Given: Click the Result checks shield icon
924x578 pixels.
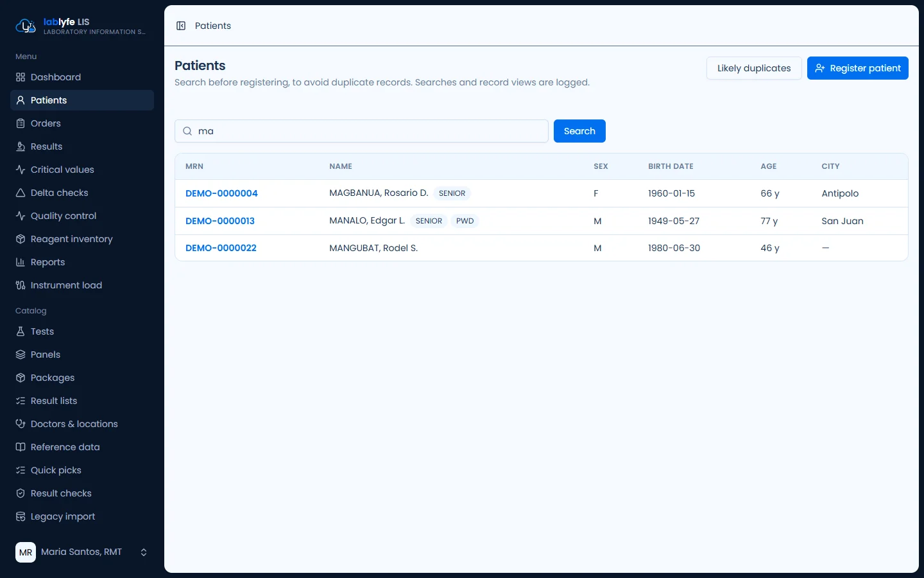Looking at the screenshot, I should (21, 493).
